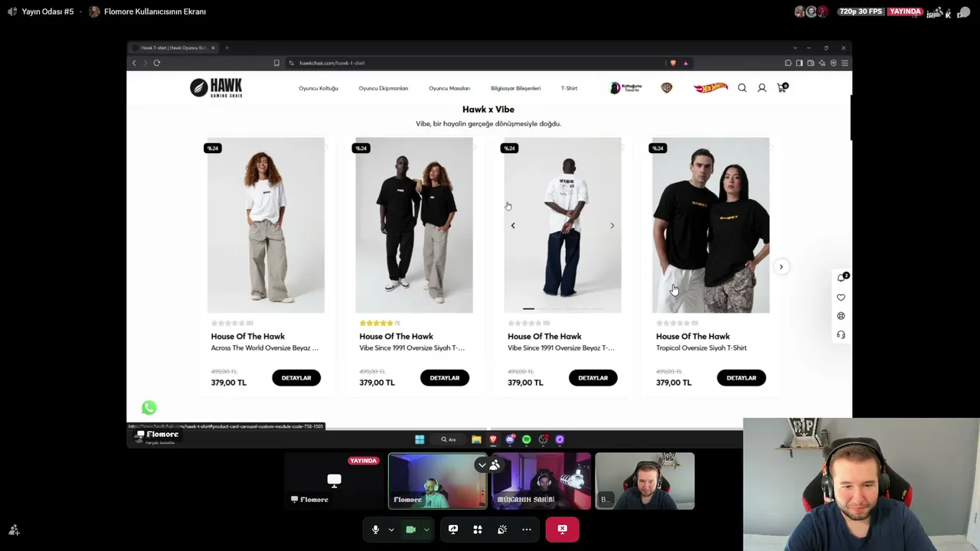The height and width of the screenshot is (551, 980).
Task: Open the shopping cart icon
Action: tap(782, 87)
